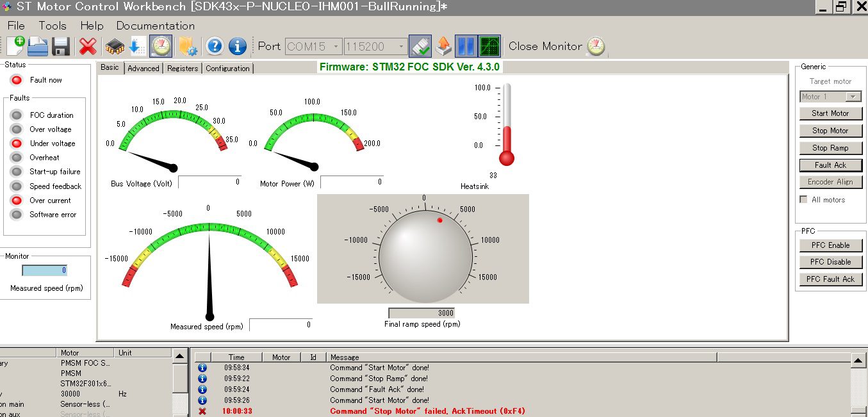
Task: Click the chip generation icon
Action: click(115, 46)
